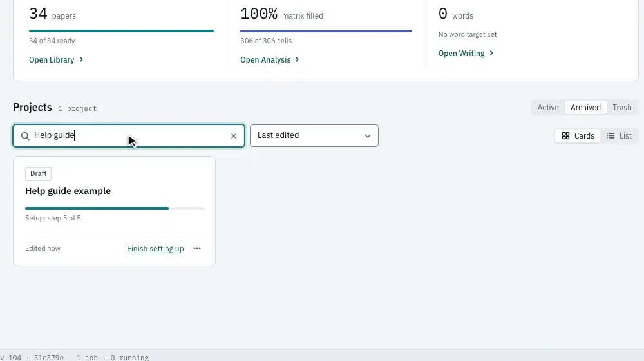This screenshot has width=644, height=361.
Task: Click 'No word target set' text
Action: (468, 34)
